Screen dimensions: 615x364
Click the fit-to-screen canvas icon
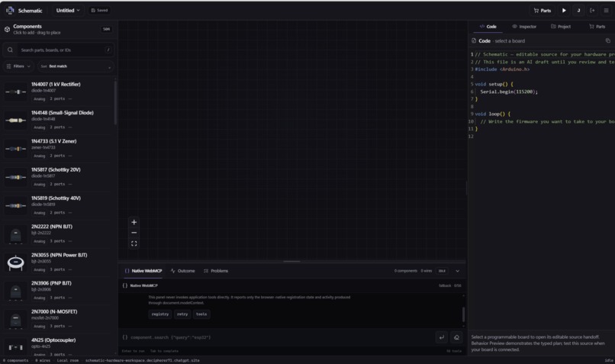pyautogui.click(x=134, y=243)
